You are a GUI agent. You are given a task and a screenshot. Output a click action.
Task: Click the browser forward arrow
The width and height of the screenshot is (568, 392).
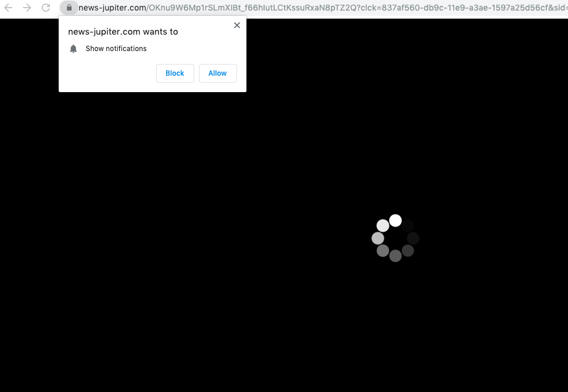click(27, 8)
